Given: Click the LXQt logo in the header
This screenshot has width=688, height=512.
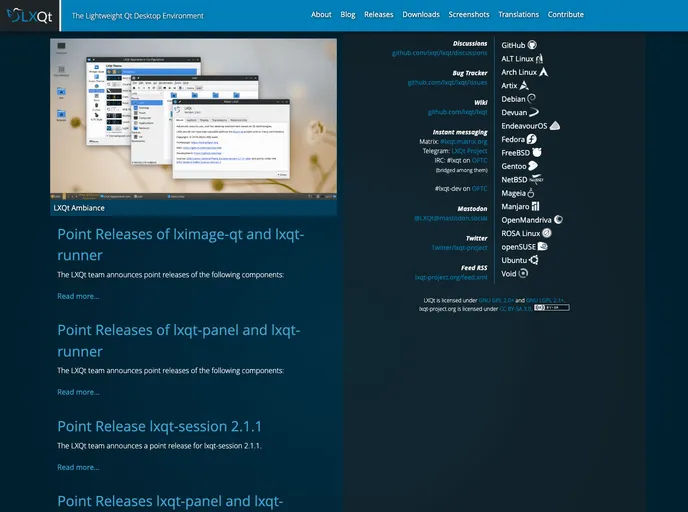Looking at the screenshot, I should (30, 16).
